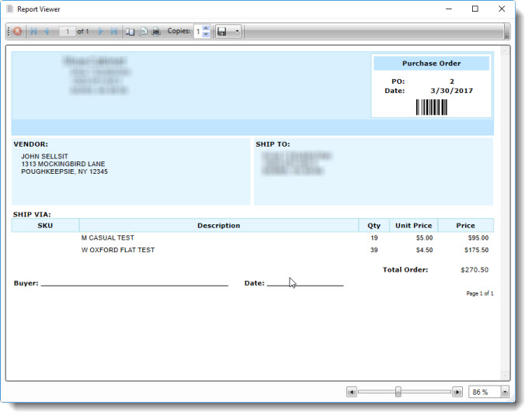Viewport: 532px width, 419px height.
Task: Open print preview with magnifier icon
Action: coord(143,32)
